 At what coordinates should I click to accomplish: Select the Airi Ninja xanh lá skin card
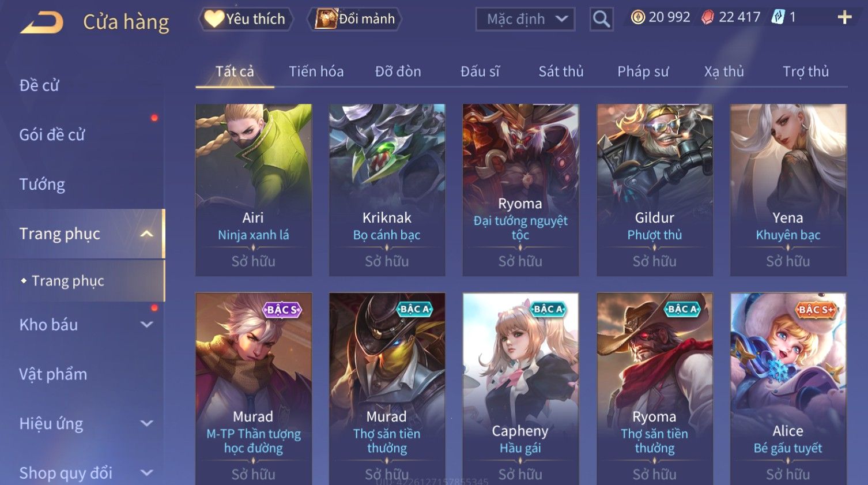(254, 190)
